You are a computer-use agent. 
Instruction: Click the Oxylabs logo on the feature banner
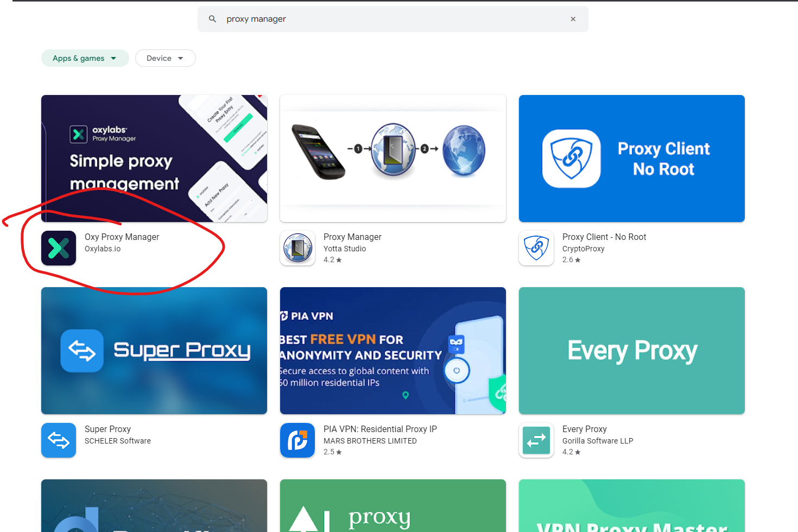click(x=79, y=134)
